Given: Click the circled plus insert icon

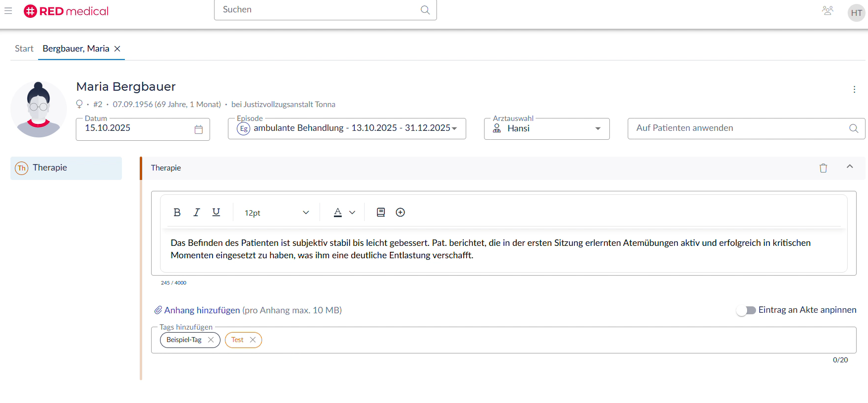Looking at the screenshot, I should click(x=400, y=212).
